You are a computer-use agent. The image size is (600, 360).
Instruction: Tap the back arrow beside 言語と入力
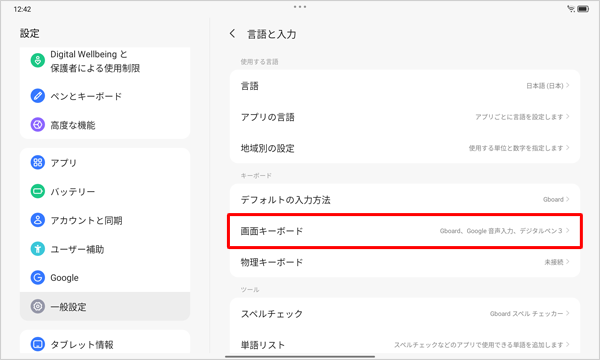tap(232, 34)
